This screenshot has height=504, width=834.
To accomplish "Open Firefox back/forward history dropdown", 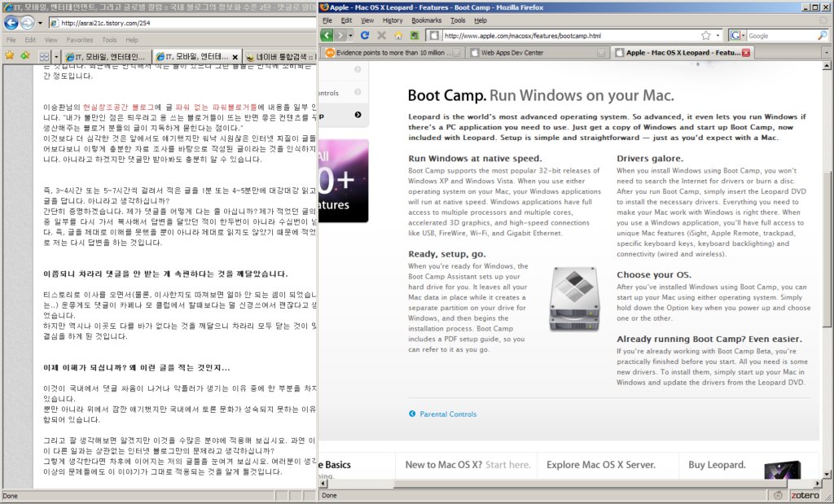I will [350, 36].
